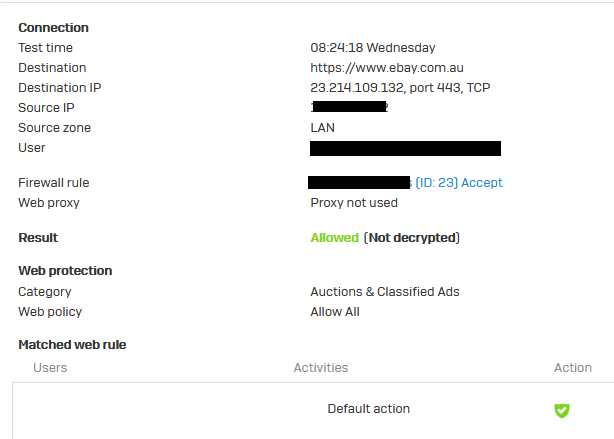Click the Activities column header
The image size is (614, 439).
[x=321, y=367]
